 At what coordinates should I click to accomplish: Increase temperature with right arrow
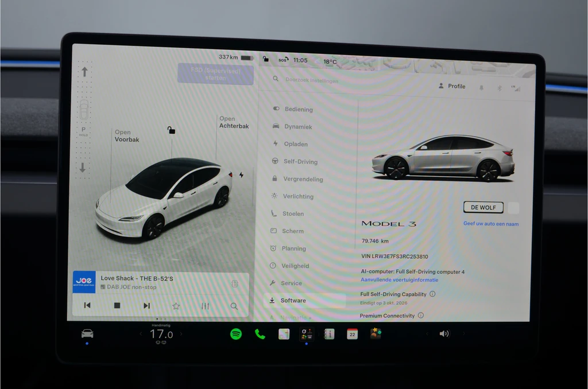(181, 333)
